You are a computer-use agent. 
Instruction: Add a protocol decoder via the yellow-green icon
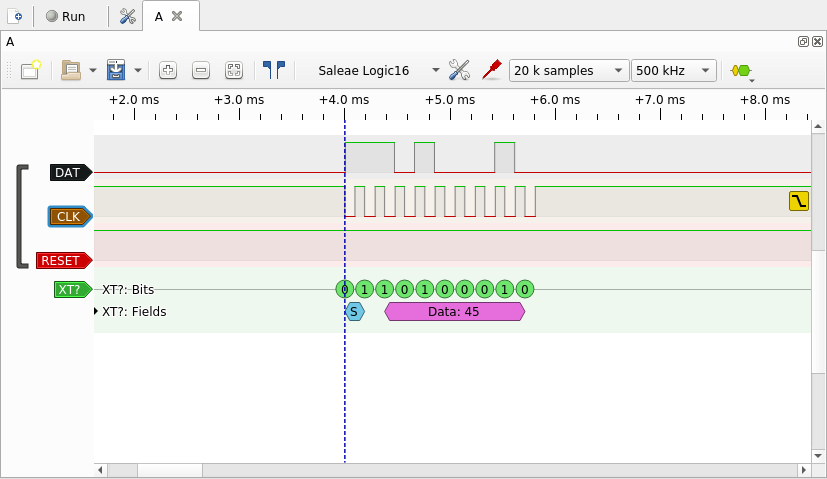[x=742, y=71]
